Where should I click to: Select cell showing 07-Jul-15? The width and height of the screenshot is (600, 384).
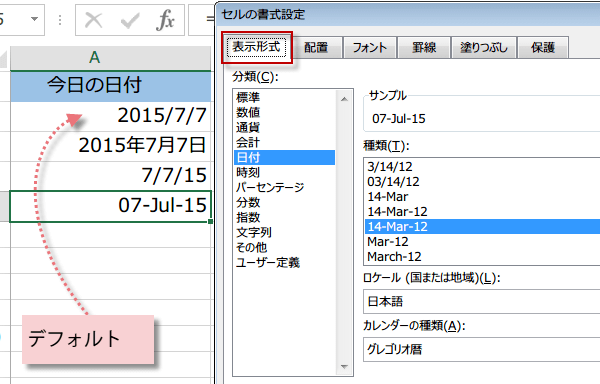pos(111,206)
